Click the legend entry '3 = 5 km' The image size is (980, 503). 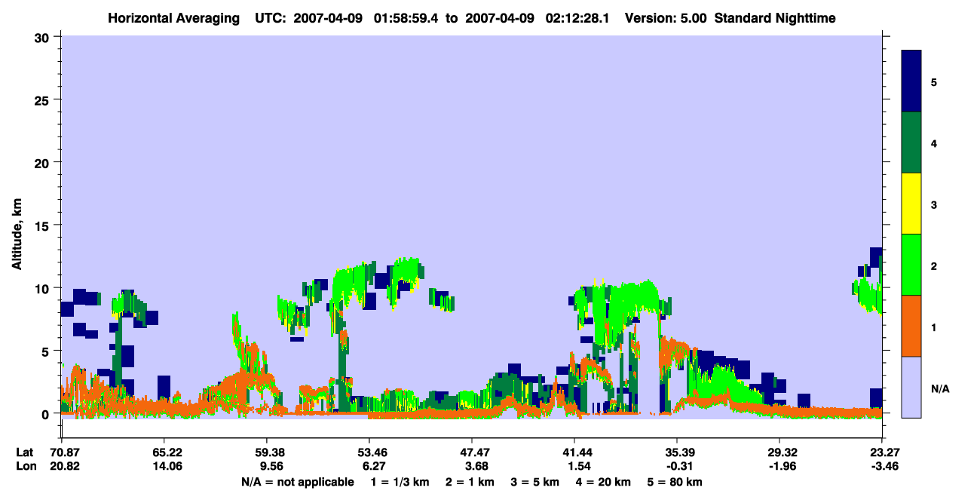(x=536, y=482)
